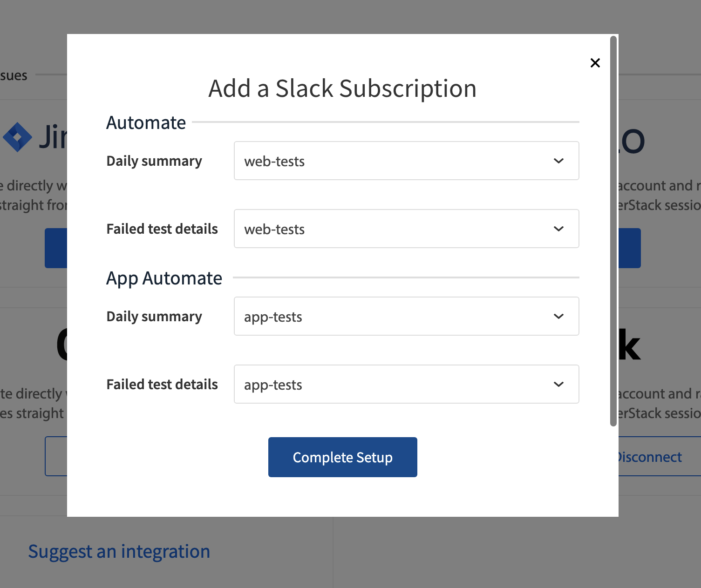Click the Jira logo icon behind dialog

point(17,137)
